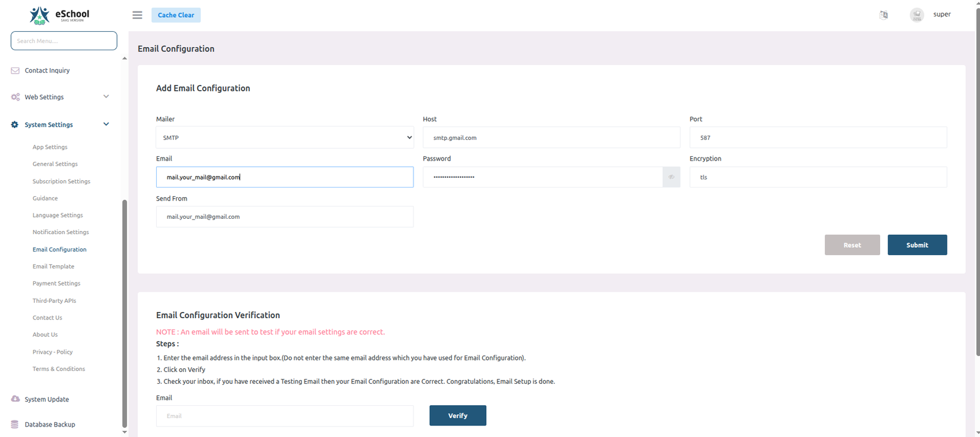This screenshot has width=980, height=437.
Task: Click the hamburger menu icon
Action: [x=137, y=15]
